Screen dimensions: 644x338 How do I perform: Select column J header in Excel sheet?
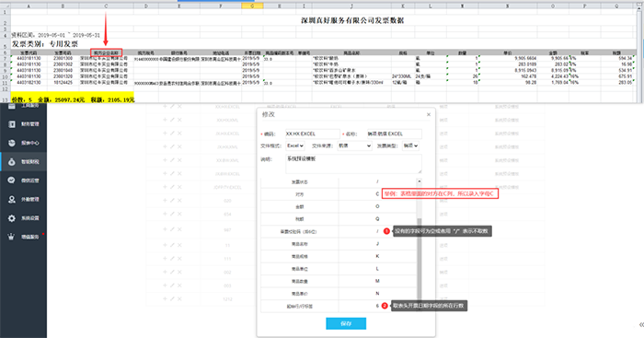pyautogui.click(x=351, y=6)
